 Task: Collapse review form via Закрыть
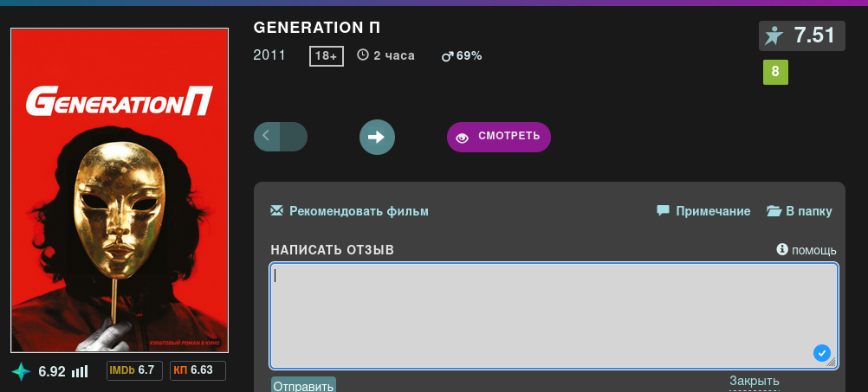pyautogui.click(x=754, y=381)
